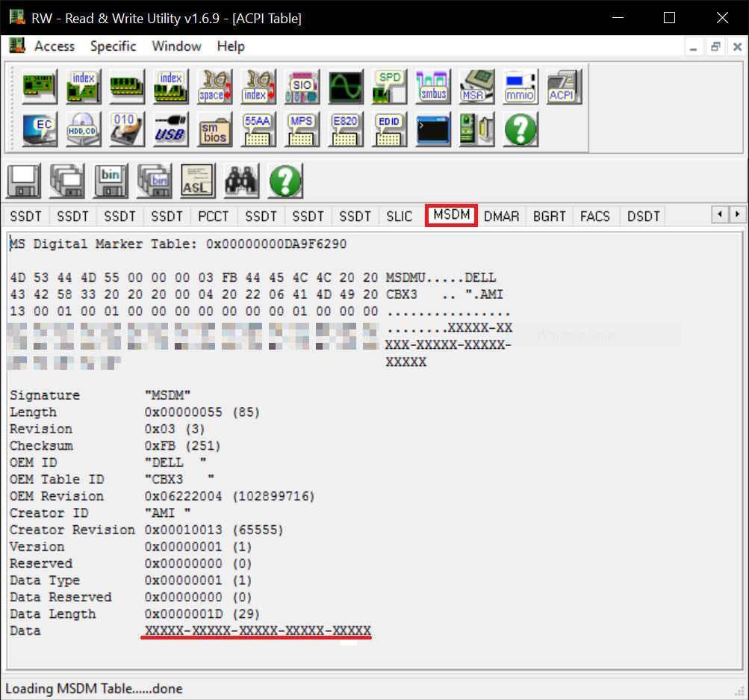
Task: Open the ACPI tables tool
Action: (564, 86)
